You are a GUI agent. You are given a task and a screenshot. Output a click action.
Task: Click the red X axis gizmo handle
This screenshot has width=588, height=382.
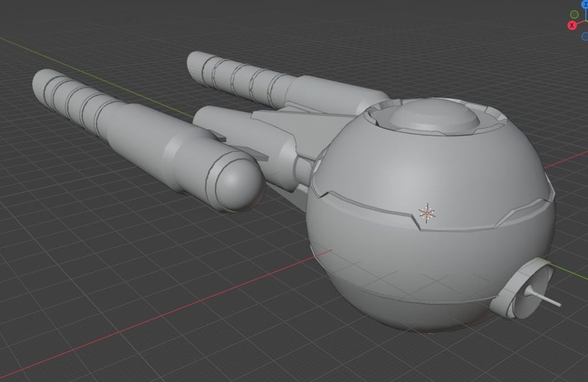pos(572,25)
